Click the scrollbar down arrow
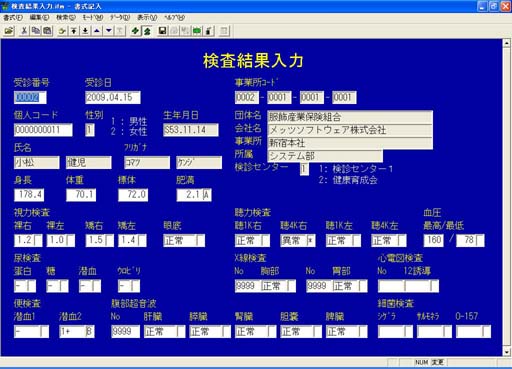The image size is (512, 369). click(x=507, y=352)
